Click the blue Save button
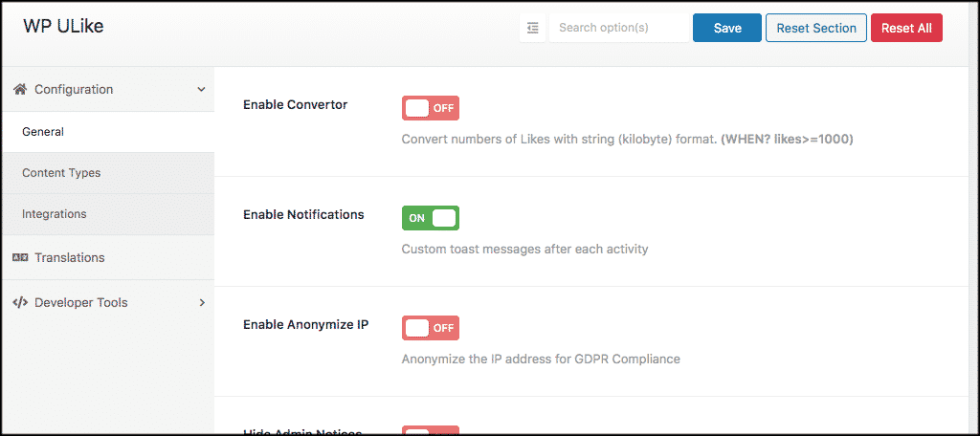 pos(727,28)
